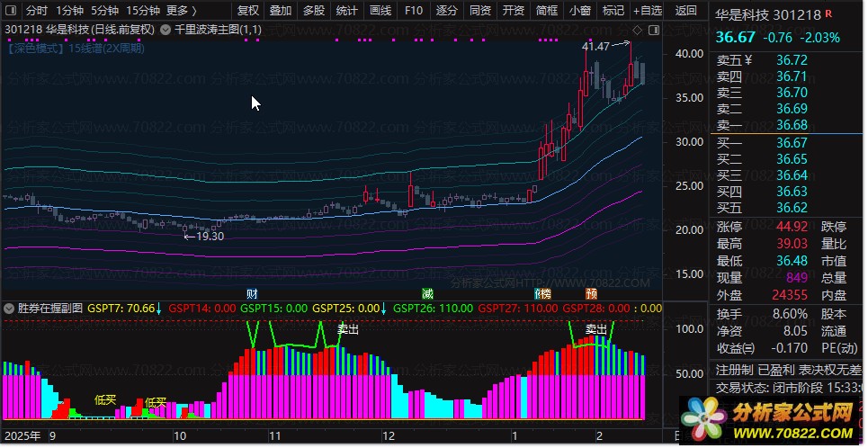Screen dimensions: 868x448
Task: Click the 已盈利 tag
Action: pyautogui.click(x=776, y=370)
